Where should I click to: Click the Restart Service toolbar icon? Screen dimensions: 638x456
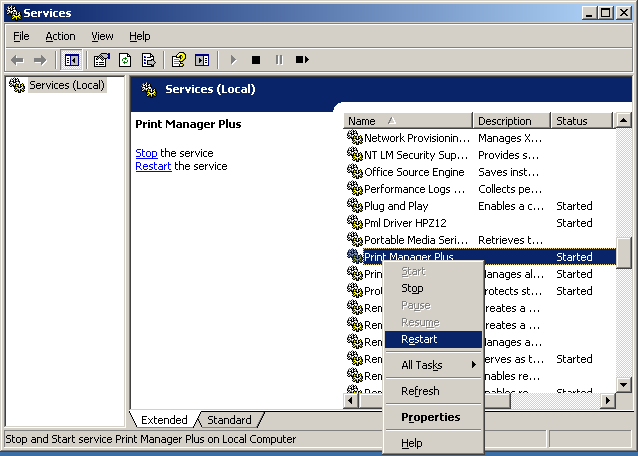tap(302, 60)
